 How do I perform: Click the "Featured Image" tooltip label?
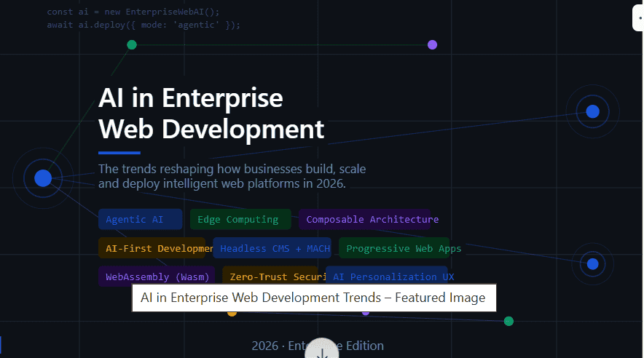314,298
